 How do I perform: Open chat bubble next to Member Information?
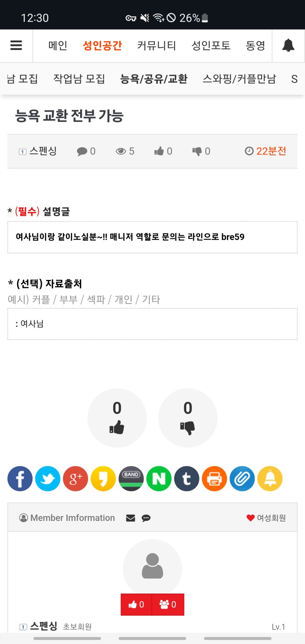click(146, 518)
